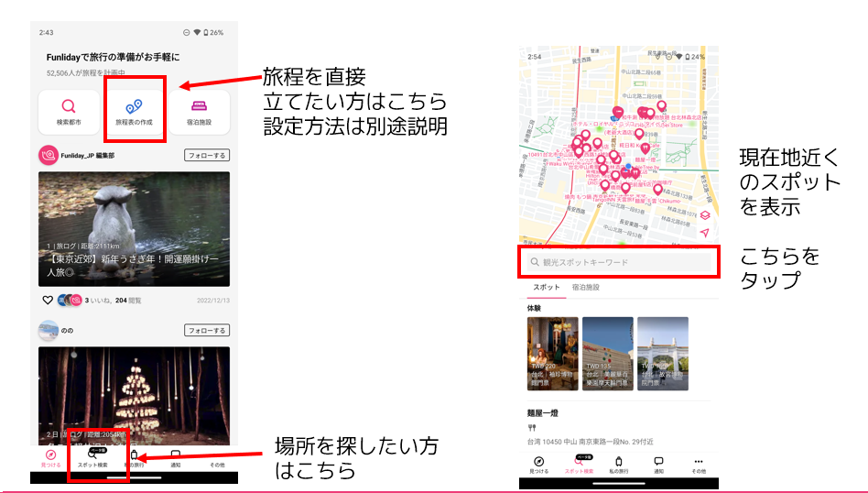Image resolution: width=868 pixels, height=493 pixels.
Task: Open the Funliday_JP 編集部 profile avatar
Action: 48,156
